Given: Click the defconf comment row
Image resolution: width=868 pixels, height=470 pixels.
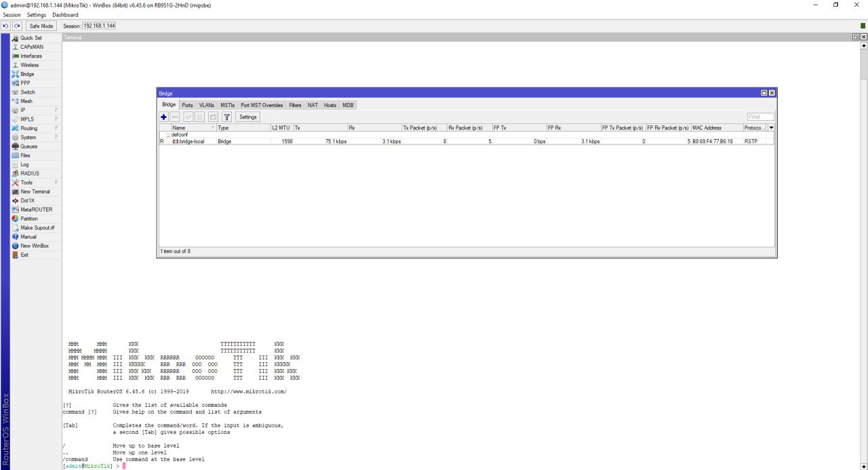Looking at the screenshot, I should [x=467, y=134].
